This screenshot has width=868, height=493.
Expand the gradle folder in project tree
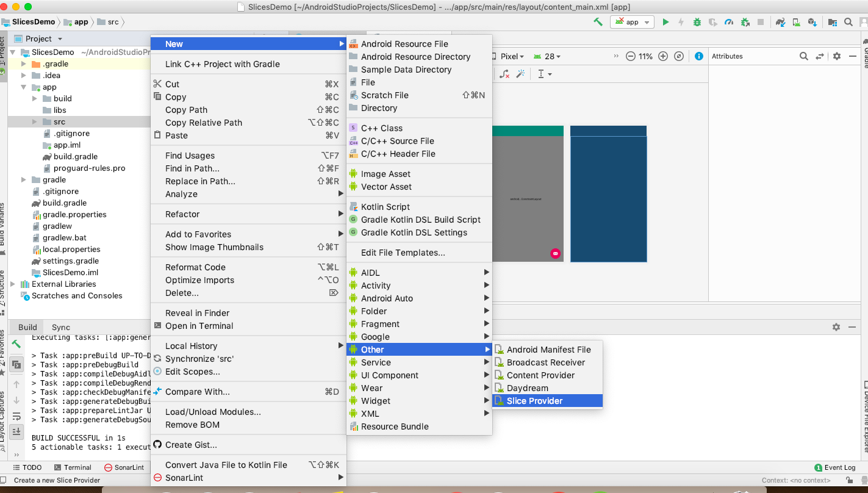coord(24,180)
